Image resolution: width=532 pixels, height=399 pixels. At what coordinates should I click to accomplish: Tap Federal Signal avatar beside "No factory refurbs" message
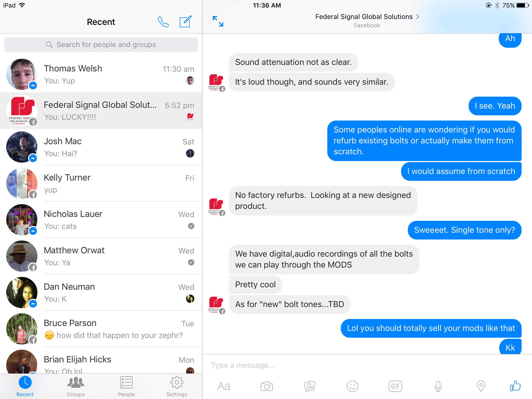point(216,207)
